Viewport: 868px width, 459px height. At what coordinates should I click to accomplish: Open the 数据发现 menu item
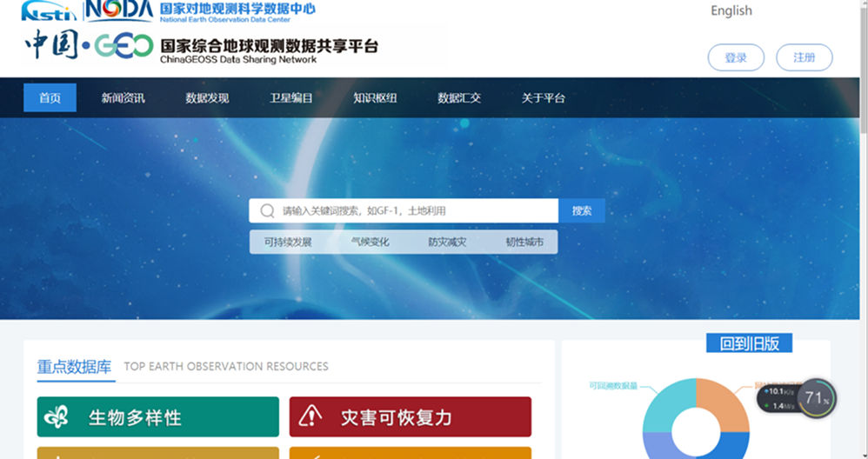tap(207, 98)
